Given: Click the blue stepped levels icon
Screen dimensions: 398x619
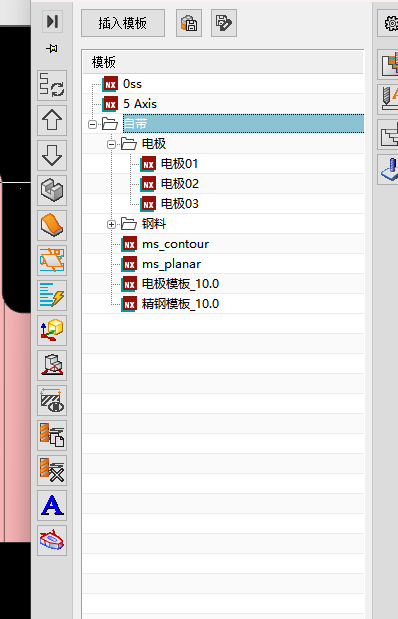Looking at the screenshot, I should [389, 134].
